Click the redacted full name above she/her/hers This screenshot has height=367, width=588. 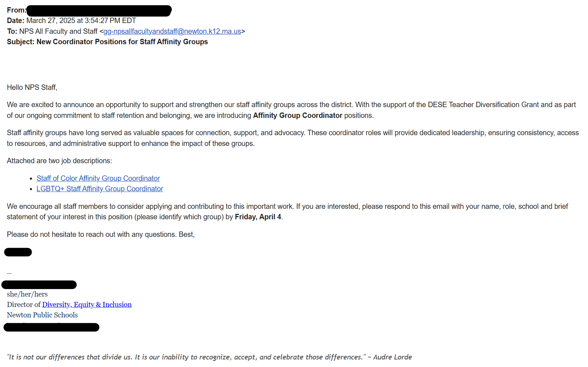(39, 285)
